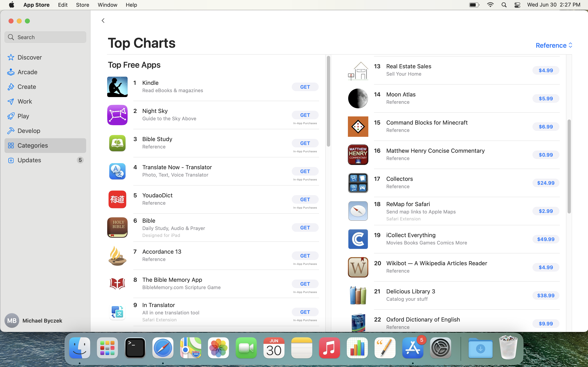
Task: Open the Kindle app icon
Action: click(x=117, y=87)
